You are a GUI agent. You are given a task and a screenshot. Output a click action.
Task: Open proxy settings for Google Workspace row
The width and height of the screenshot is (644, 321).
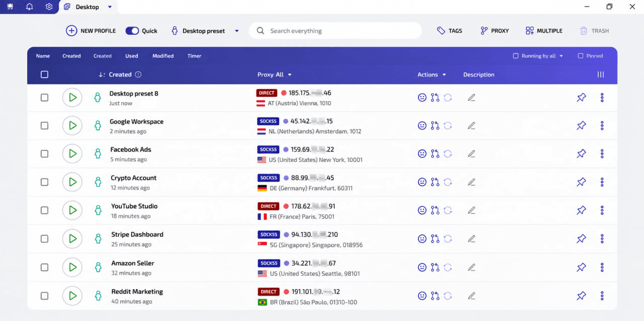click(435, 126)
